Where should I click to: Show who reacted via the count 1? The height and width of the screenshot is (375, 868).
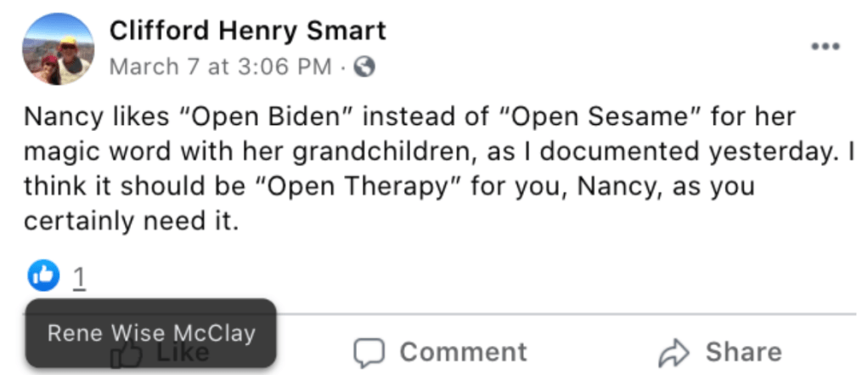pos(78,276)
